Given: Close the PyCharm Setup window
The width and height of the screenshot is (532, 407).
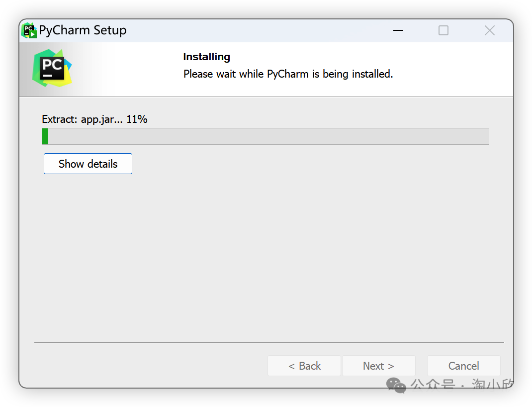Looking at the screenshot, I should 490,30.
